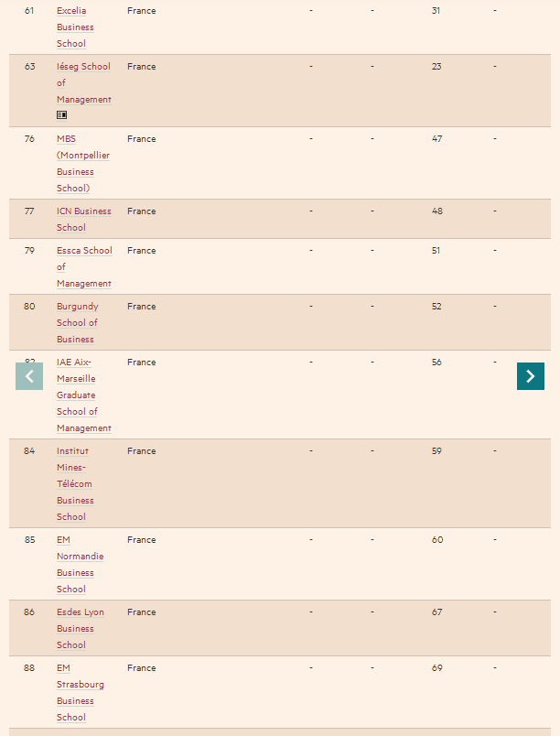
Task: Click the right arrow to show next columns
Action: [x=531, y=376]
